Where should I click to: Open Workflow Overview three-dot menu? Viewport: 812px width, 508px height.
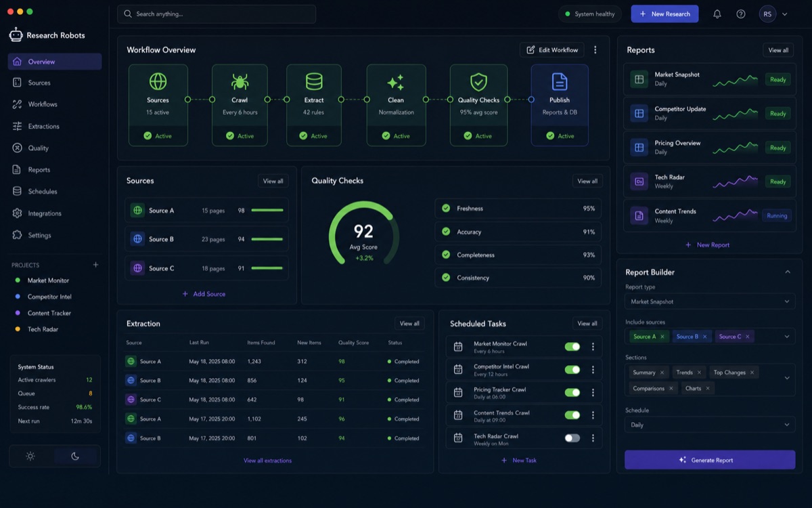click(595, 50)
